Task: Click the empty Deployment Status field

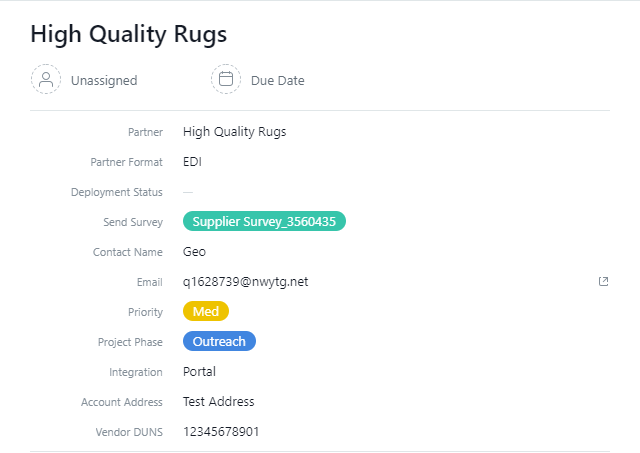Action: click(188, 192)
